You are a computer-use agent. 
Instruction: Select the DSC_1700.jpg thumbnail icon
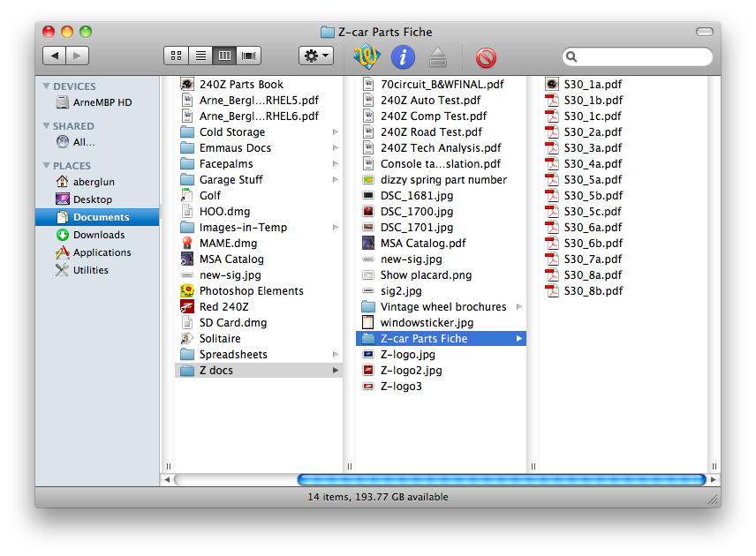coord(368,212)
